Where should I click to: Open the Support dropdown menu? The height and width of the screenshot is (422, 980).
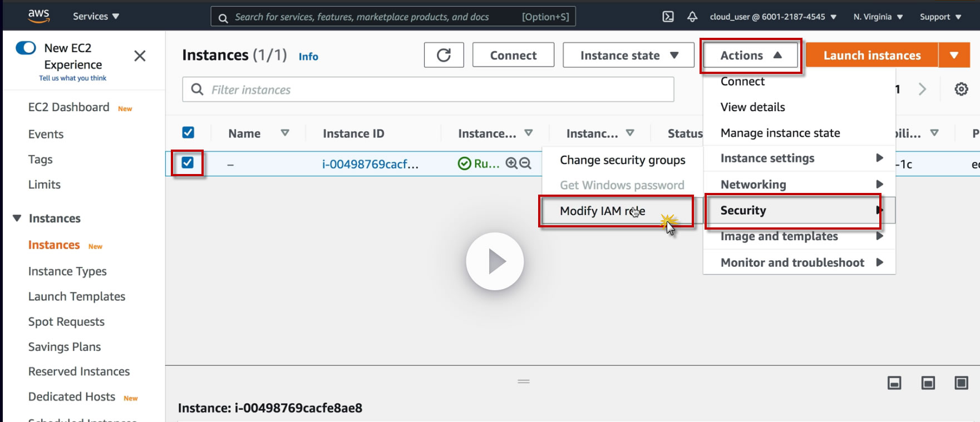940,17
